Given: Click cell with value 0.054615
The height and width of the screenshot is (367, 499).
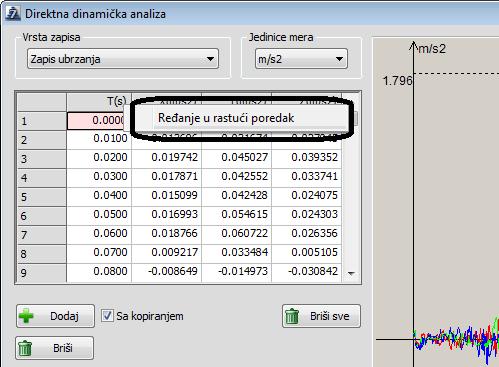Looking at the screenshot, I should tap(237, 214).
